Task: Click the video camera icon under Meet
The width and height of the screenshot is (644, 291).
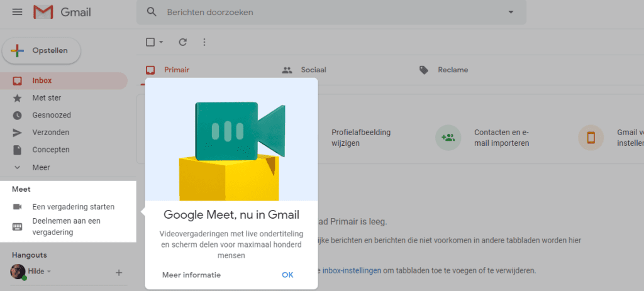Action: [17, 207]
